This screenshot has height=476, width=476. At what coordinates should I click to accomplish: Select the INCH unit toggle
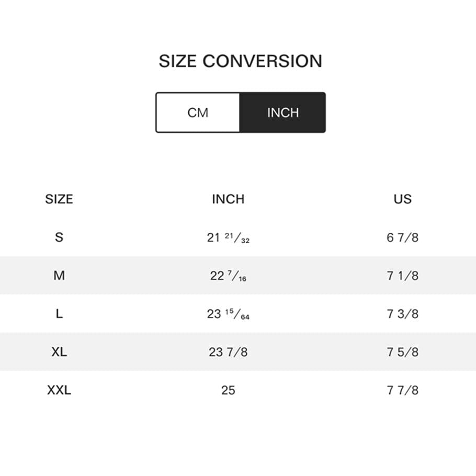(x=282, y=112)
